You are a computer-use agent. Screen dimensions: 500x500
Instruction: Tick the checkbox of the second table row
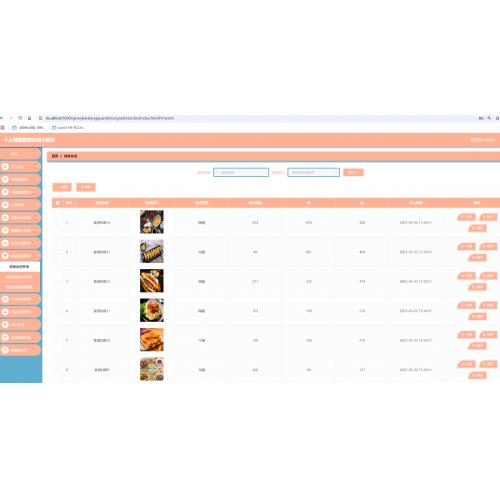click(58, 252)
